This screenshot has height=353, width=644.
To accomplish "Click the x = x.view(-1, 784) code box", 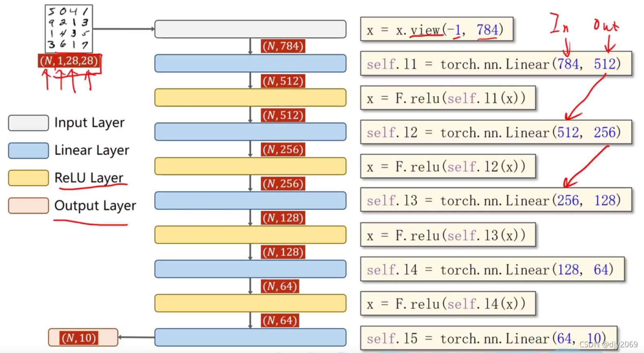I will point(437,29).
